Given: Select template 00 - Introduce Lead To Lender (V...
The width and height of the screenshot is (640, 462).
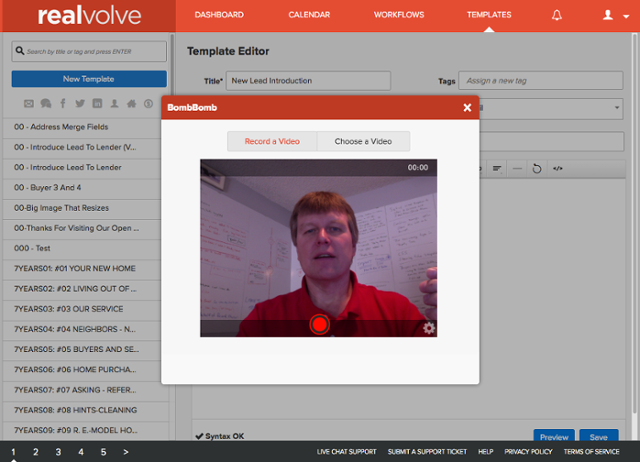Looking at the screenshot, I should 86,147.
